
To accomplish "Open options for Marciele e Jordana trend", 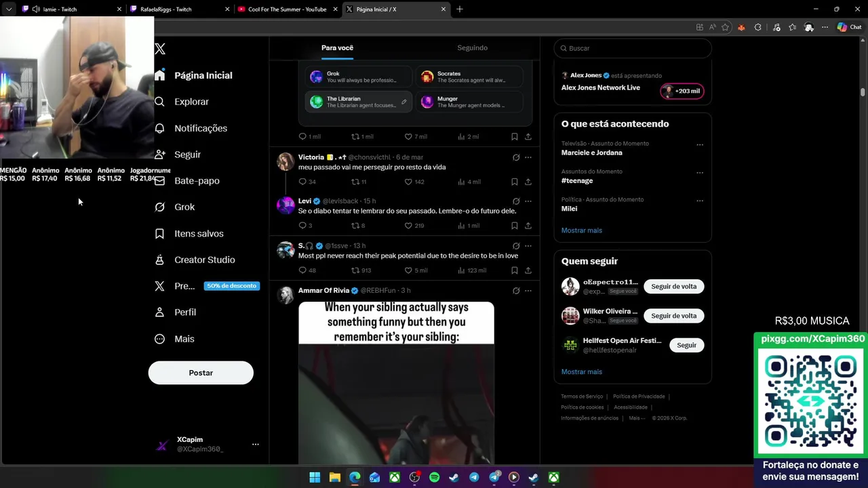I will pyautogui.click(x=700, y=144).
